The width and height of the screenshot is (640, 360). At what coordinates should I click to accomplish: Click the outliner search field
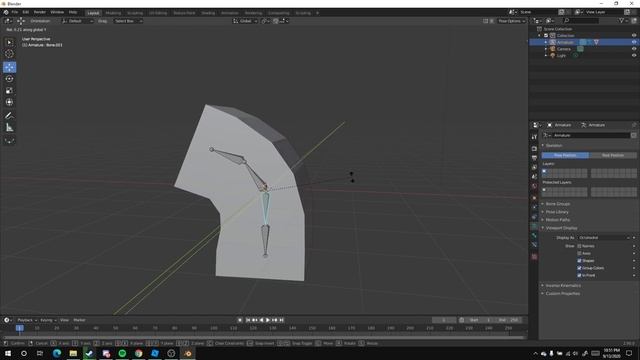[x=581, y=21]
